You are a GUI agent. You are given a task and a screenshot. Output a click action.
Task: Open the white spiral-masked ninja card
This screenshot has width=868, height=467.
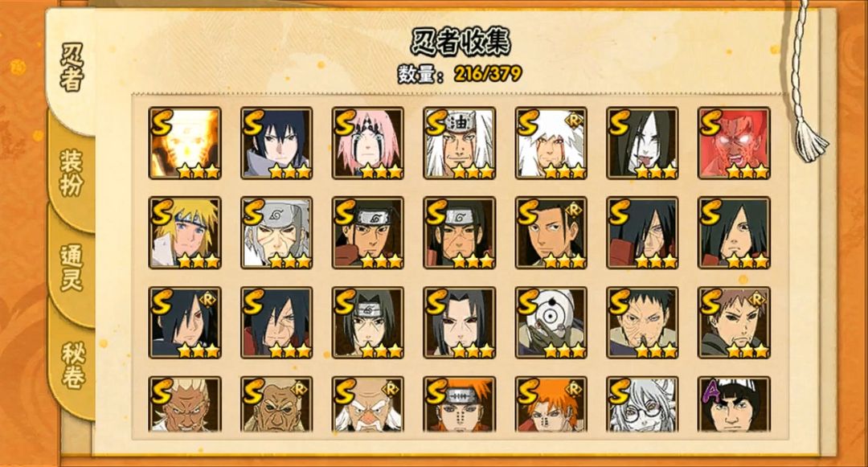tap(551, 322)
